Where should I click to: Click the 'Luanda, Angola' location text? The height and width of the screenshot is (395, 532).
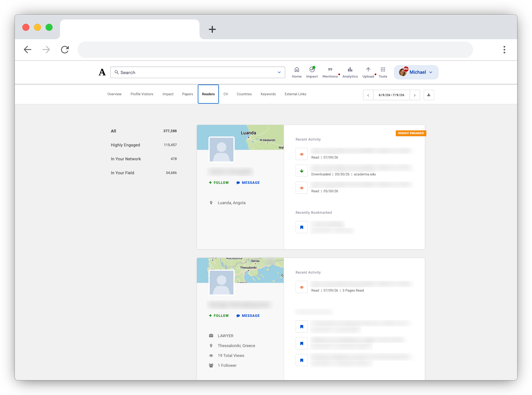(231, 203)
